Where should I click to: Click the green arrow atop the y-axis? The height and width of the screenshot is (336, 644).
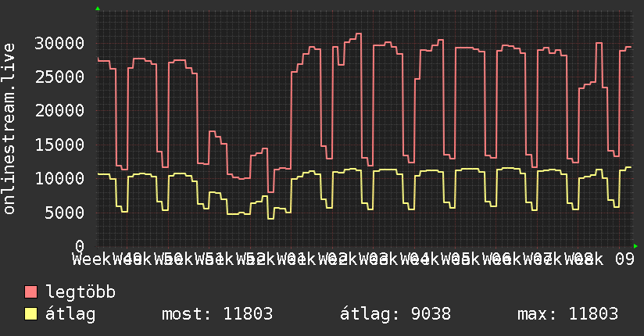[98, 9]
